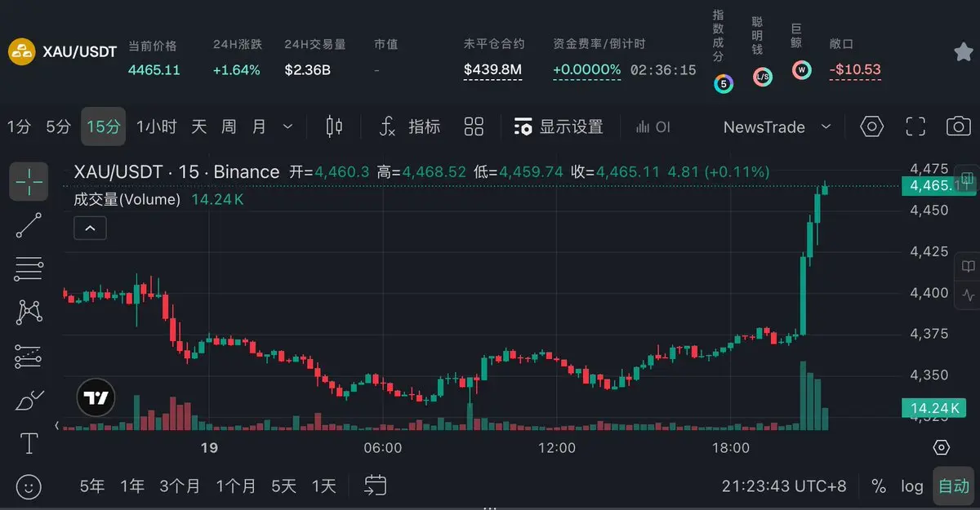The width and height of the screenshot is (980, 510).
Task: Click the 巨鲸 whale badge icon
Action: pos(801,70)
